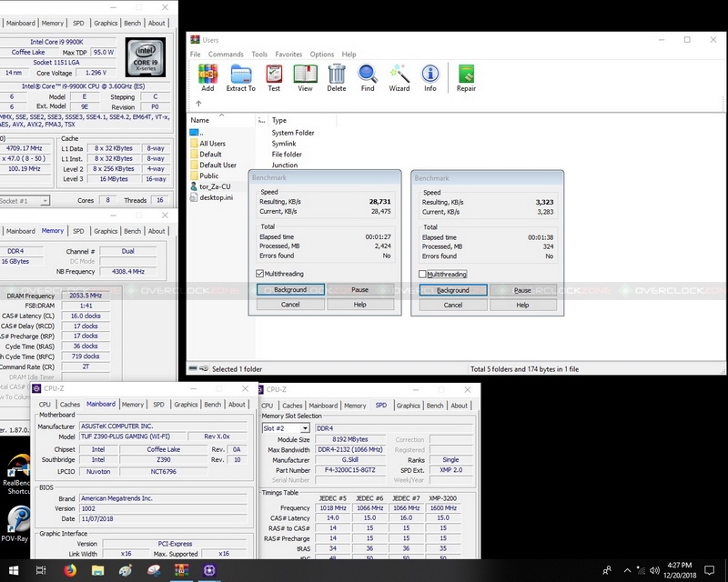
Task: Open the View toolbar icon
Action: click(305, 78)
